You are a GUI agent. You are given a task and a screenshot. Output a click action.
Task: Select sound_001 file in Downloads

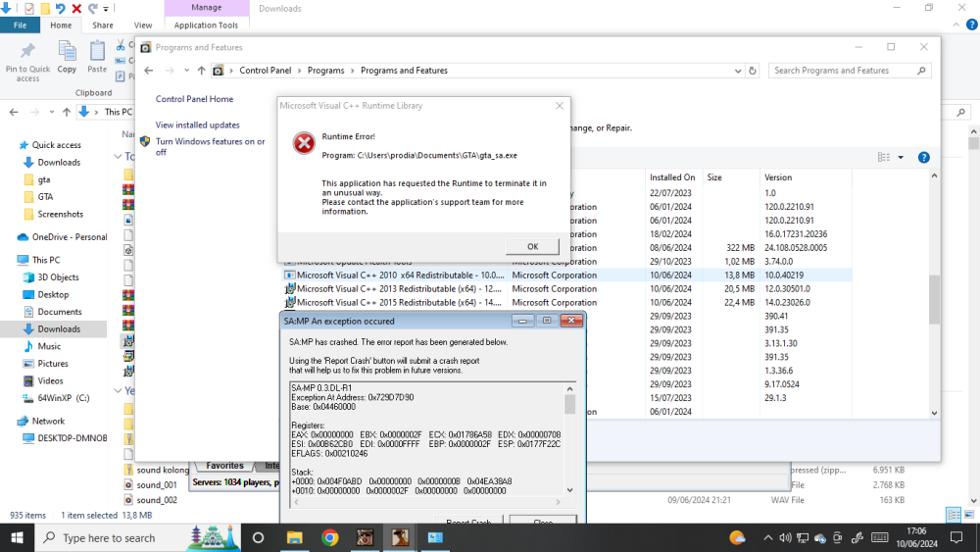pyautogui.click(x=156, y=485)
